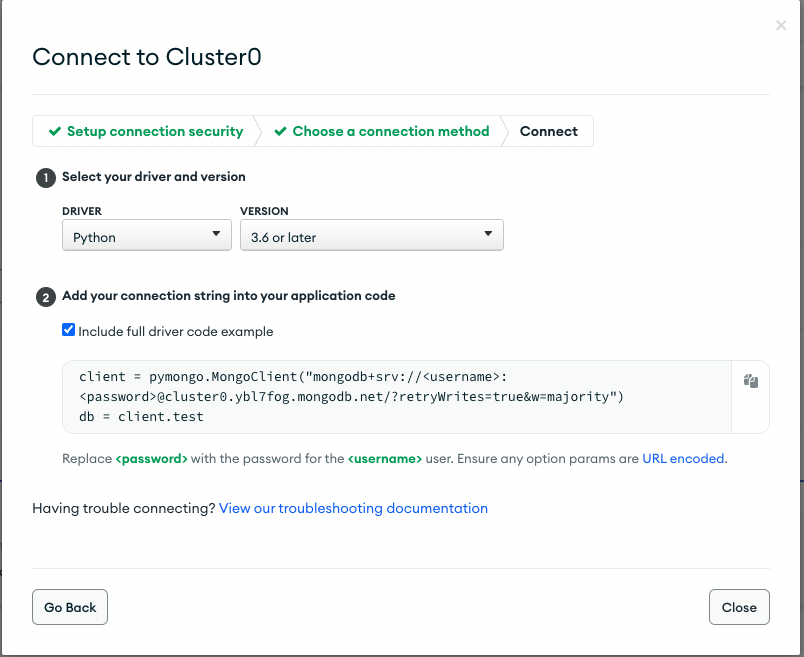
Task: View our troubleshooting documentation link
Action: pos(353,508)
